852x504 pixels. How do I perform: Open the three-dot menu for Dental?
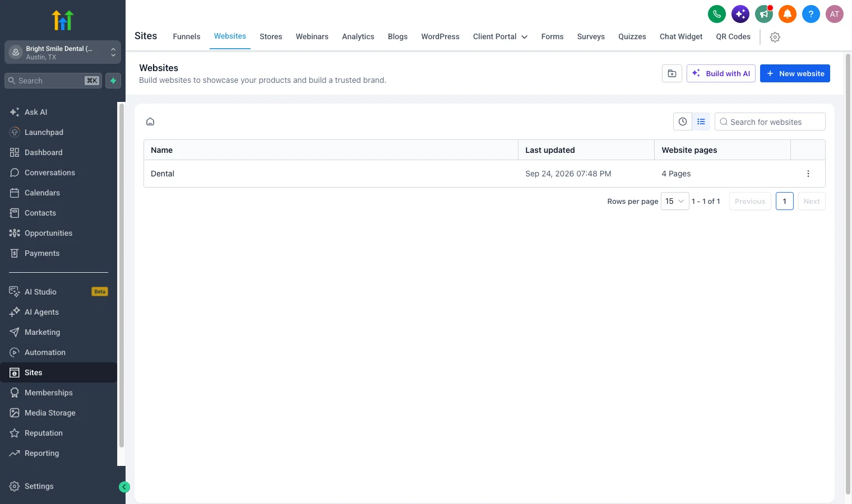(808, 174)
